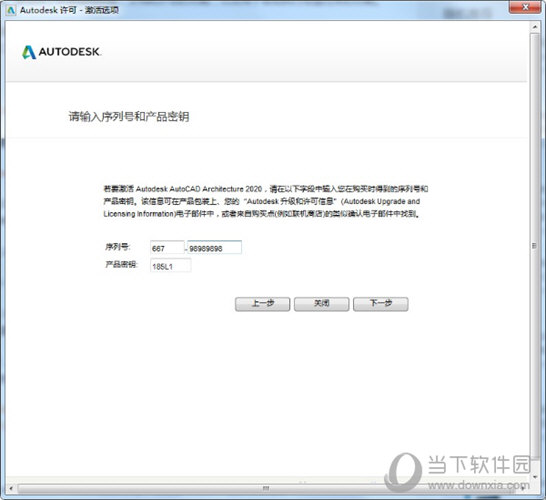This screenshot has height=500, width=546.
Task: Close the Autodesk license window
Action: coord(526,8)
